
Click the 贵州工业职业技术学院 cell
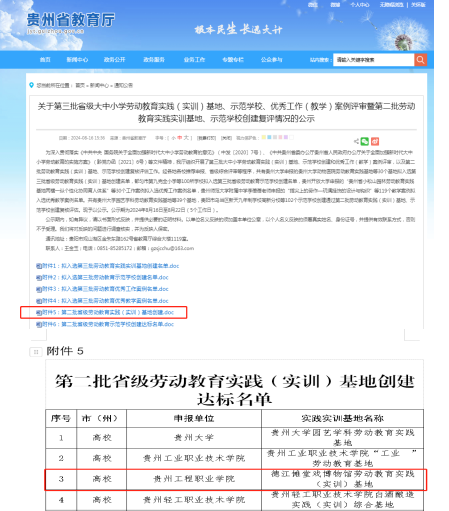point(194,458)
